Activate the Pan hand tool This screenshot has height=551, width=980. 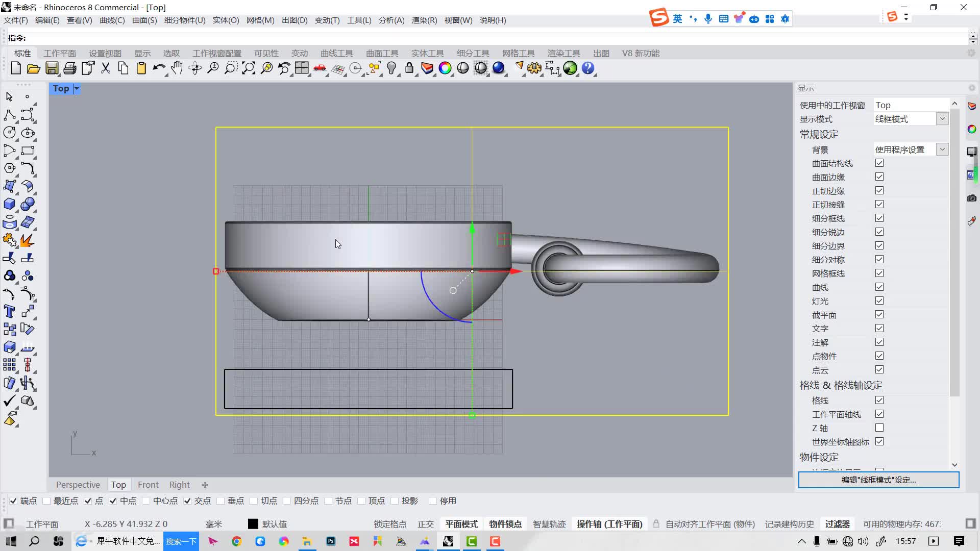point(177,68)
